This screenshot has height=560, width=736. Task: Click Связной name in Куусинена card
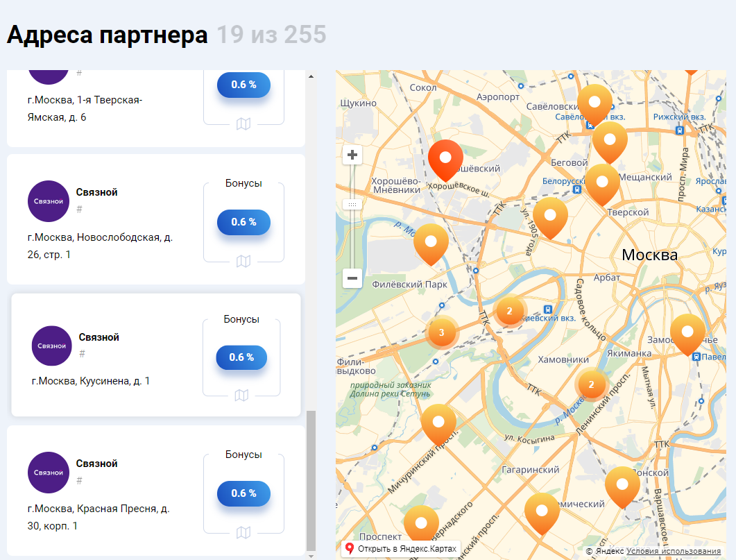pos(99,337)
